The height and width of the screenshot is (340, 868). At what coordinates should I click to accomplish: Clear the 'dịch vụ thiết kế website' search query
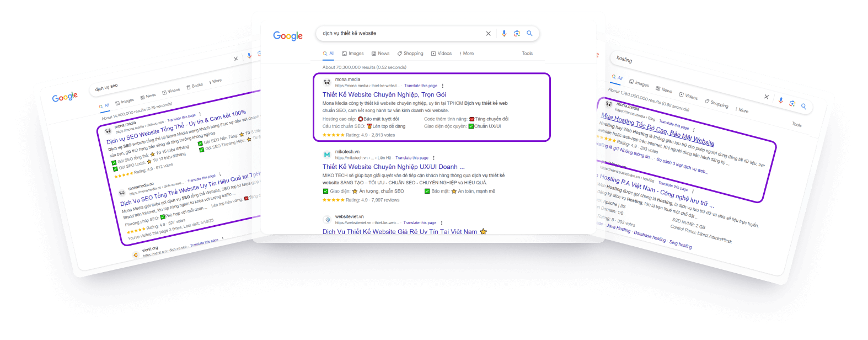tap(488, 34)
